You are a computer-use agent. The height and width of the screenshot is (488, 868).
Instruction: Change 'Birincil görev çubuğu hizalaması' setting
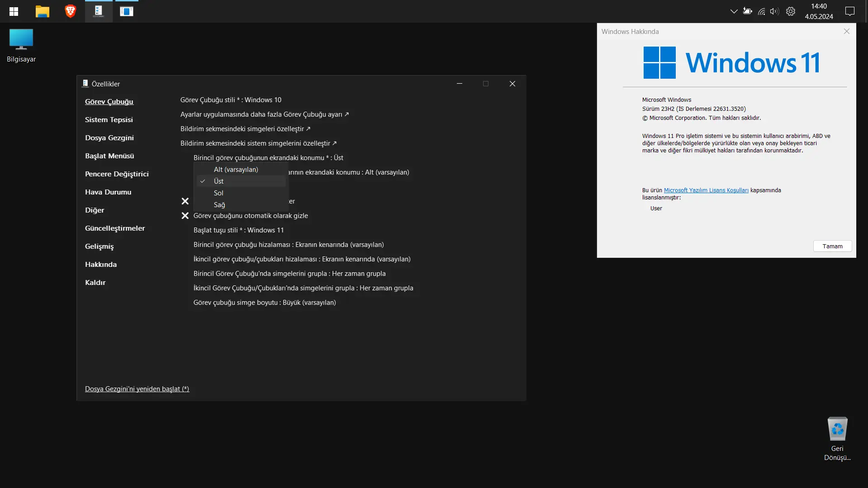coord(289,245)
